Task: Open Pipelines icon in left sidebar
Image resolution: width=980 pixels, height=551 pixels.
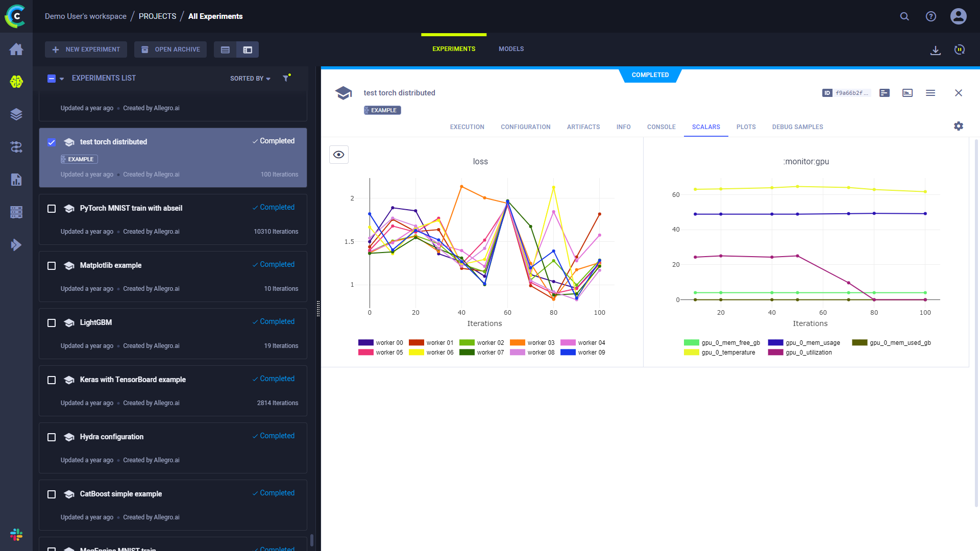Action: [x=16, y=147]
